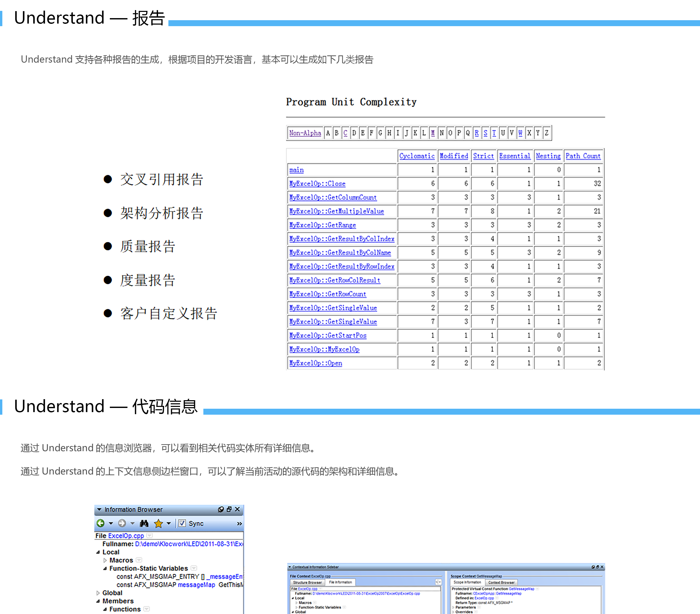Toggle the Sync checkbox
The image size is (700, 614).
coord(182,523)
